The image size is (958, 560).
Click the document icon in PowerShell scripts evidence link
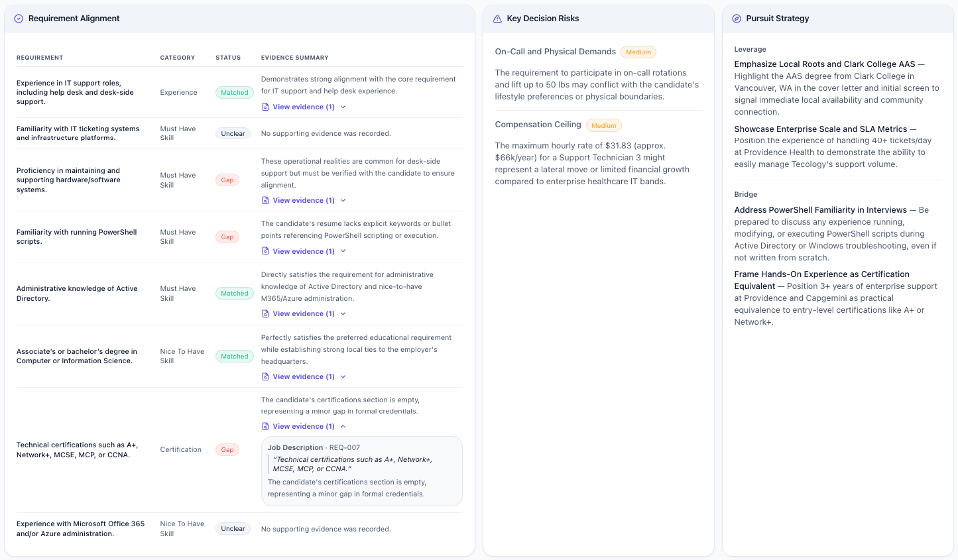265,251
